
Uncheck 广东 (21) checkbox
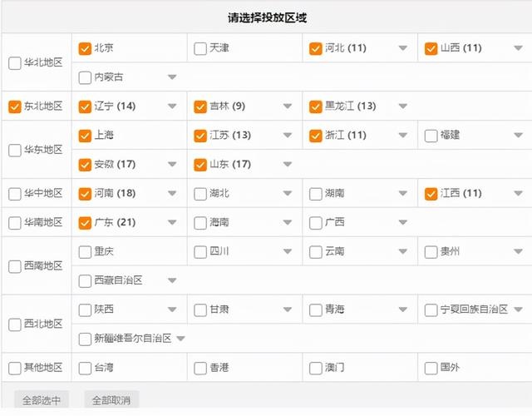[85, 223]
